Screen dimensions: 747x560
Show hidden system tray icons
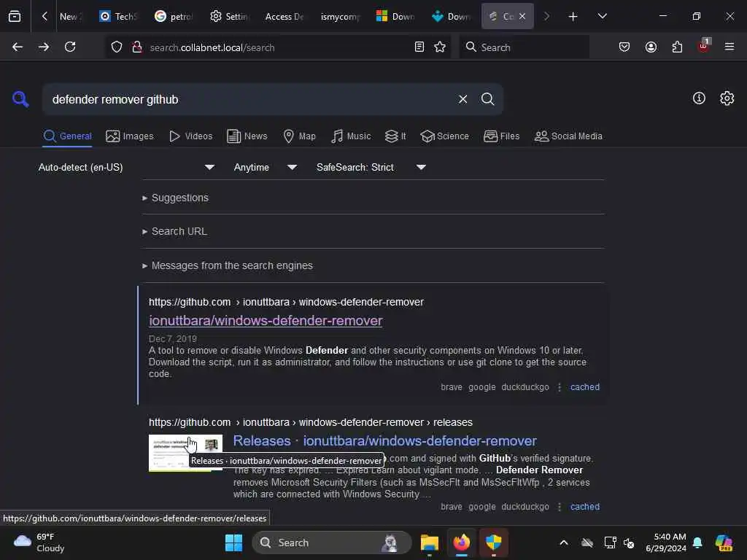564,542
